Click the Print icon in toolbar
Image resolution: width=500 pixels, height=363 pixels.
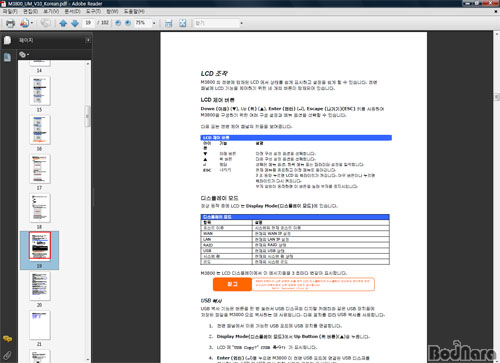(x=10, y=23)
